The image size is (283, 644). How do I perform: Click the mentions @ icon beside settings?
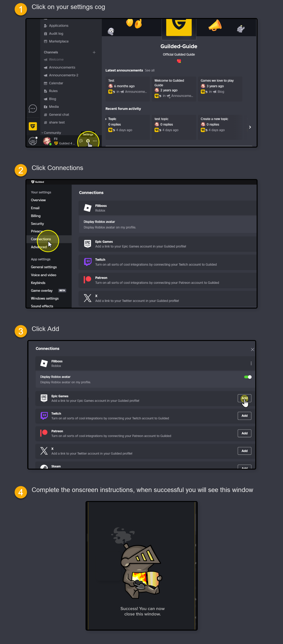point(81,141)
